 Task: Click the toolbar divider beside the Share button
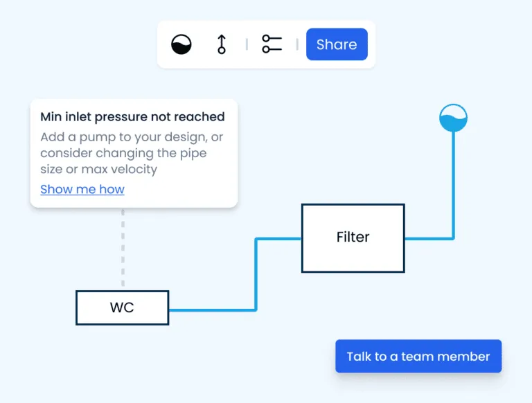click(x=297, y=44)
